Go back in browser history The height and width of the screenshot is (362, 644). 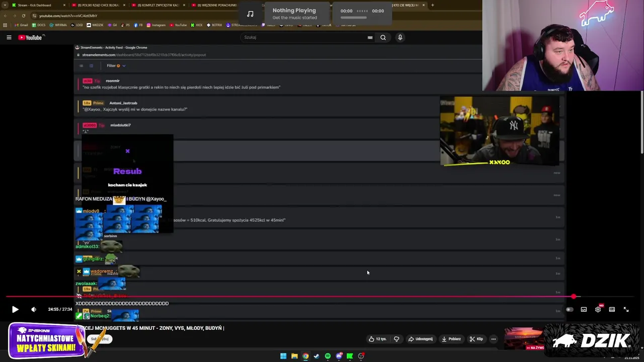coord(5,16)
